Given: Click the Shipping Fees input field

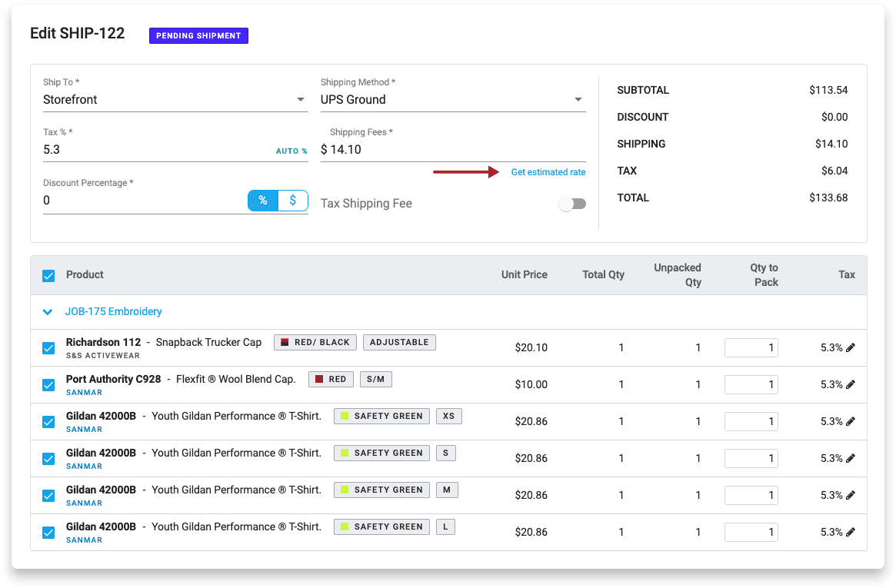Looking at the screenshot, I should pyautogui.click(x=452, y=150).
